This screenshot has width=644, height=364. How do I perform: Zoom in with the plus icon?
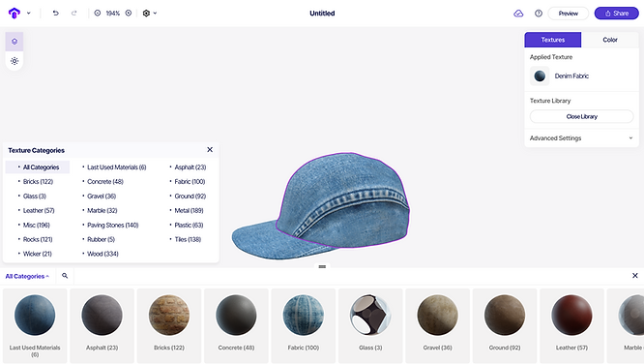(x=129, y=14)
